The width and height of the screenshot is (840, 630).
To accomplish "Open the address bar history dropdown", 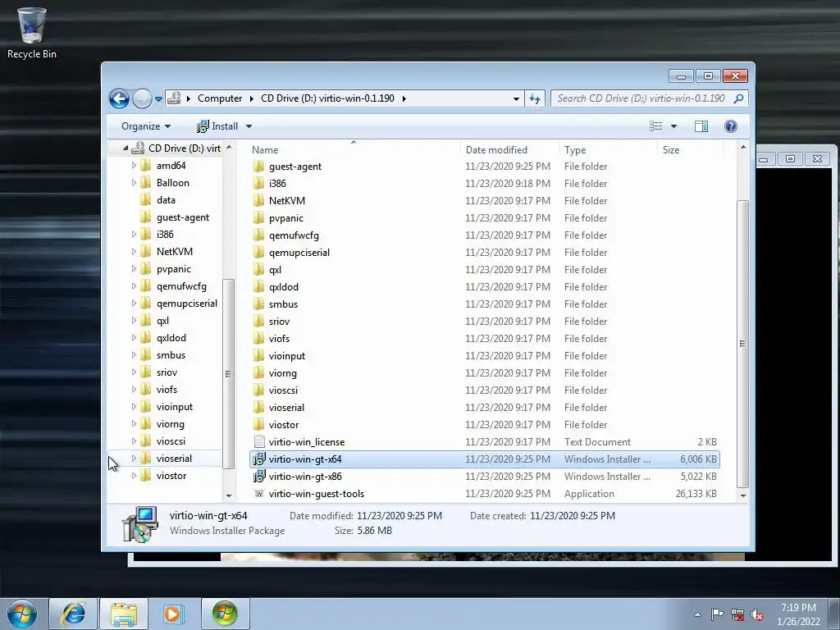I will pyautogui.click(x=516, y=99).
